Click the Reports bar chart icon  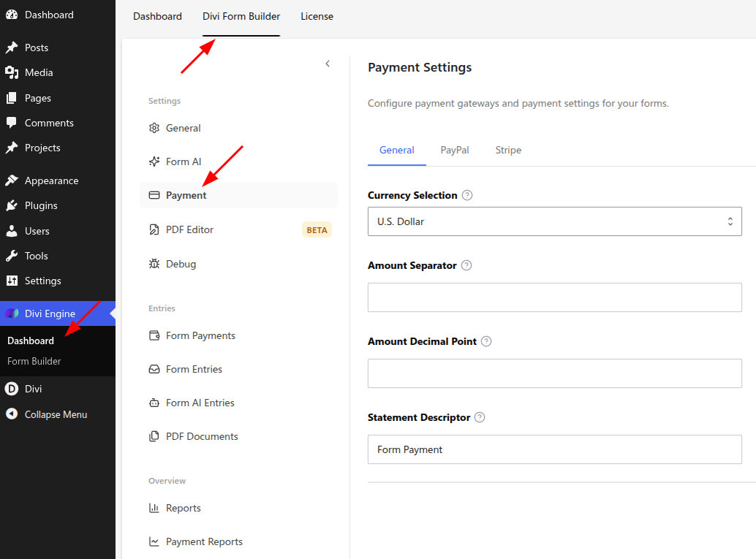point(154,508)
